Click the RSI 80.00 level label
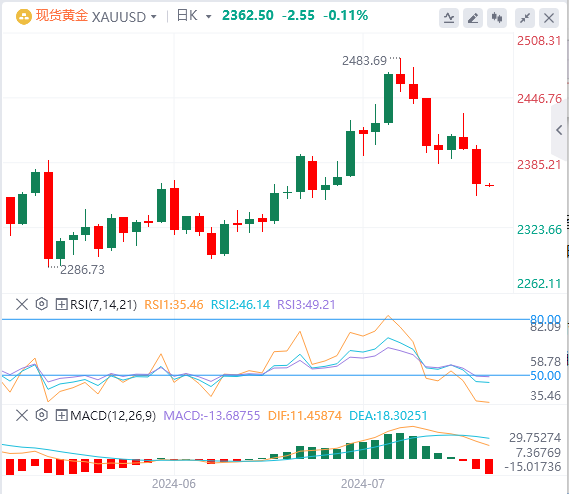This screenshot has height=494, width=569. coord(545,319)
